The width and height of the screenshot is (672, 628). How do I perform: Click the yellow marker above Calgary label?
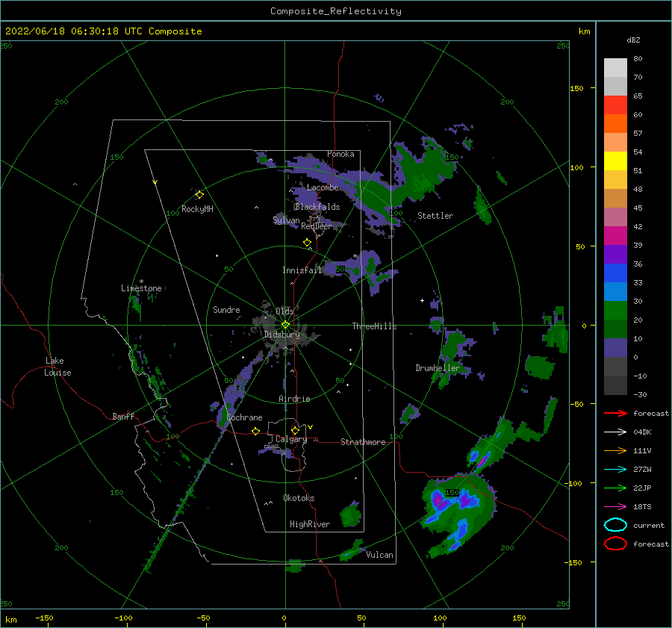[x=295, y=430]
